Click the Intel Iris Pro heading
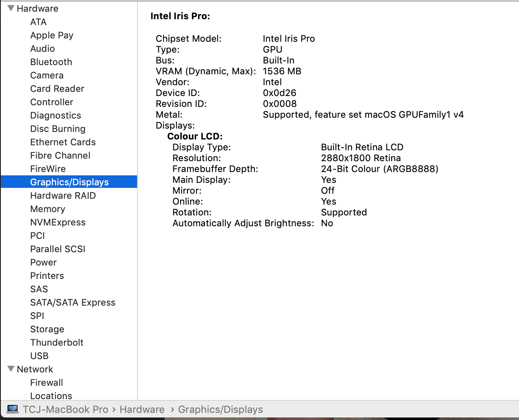Screen dimensions: 519x420 coord(181,16)
